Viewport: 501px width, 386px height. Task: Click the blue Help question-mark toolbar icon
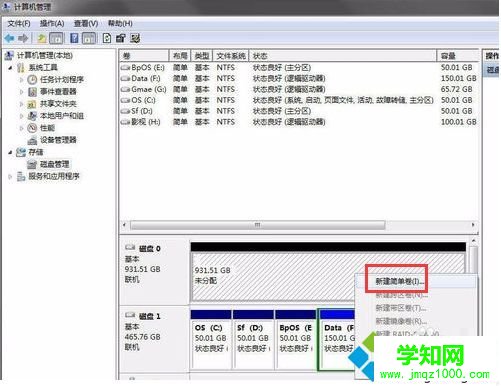pyautogui.click(x=74, y=38)
